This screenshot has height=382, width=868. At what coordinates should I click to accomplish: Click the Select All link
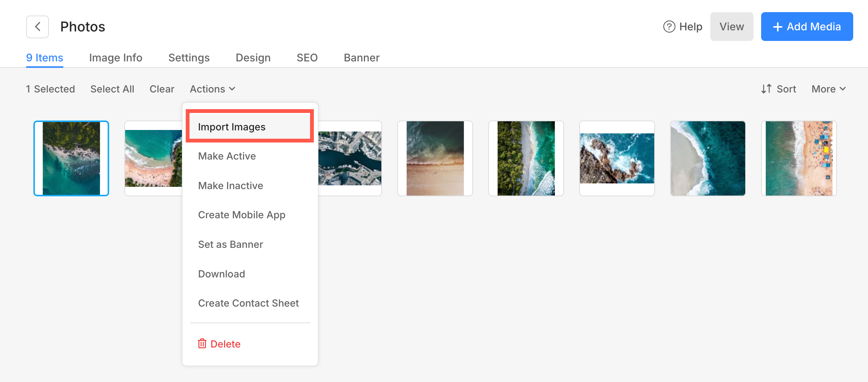tap(112, 89)
